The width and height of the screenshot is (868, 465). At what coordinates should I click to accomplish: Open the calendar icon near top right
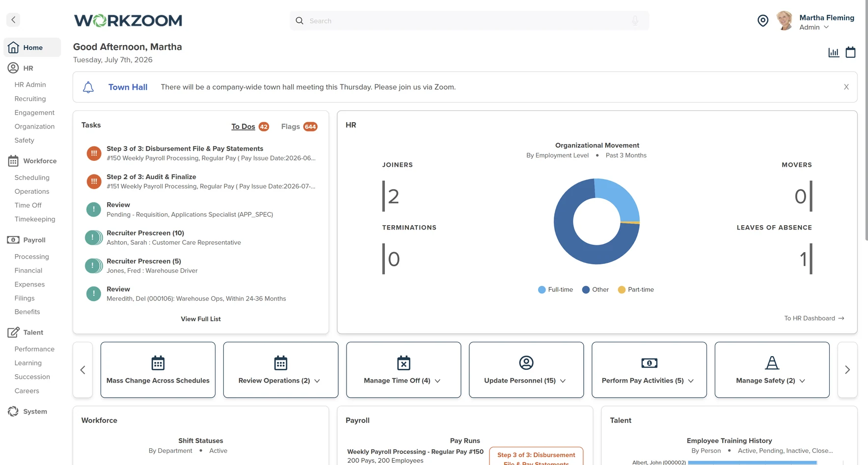pos(850,52)
